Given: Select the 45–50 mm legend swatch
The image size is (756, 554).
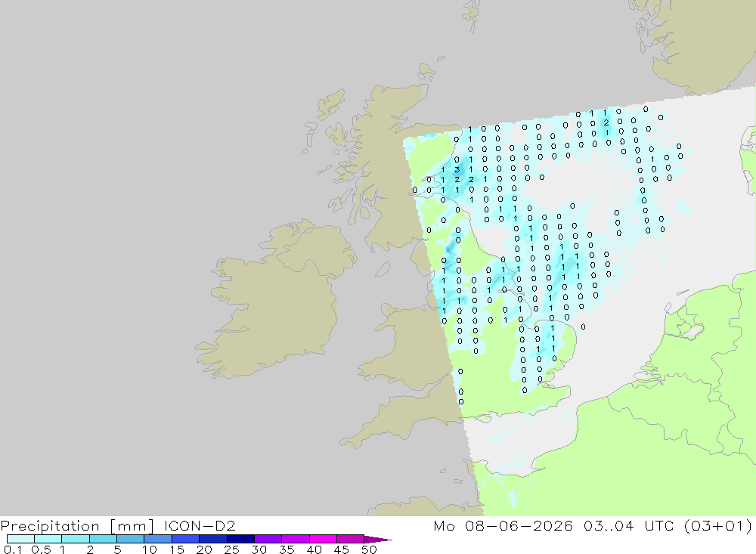Looking at the screenshot, I should point(350,539).
